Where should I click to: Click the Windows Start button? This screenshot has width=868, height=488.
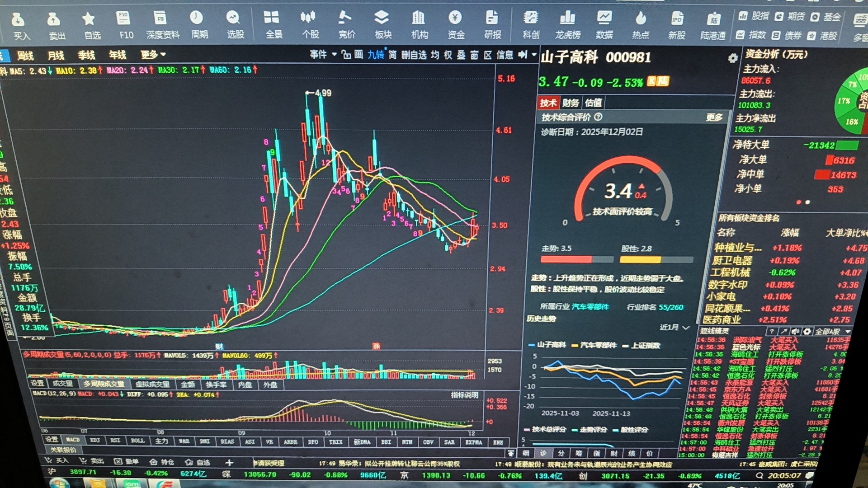[59, 483]
